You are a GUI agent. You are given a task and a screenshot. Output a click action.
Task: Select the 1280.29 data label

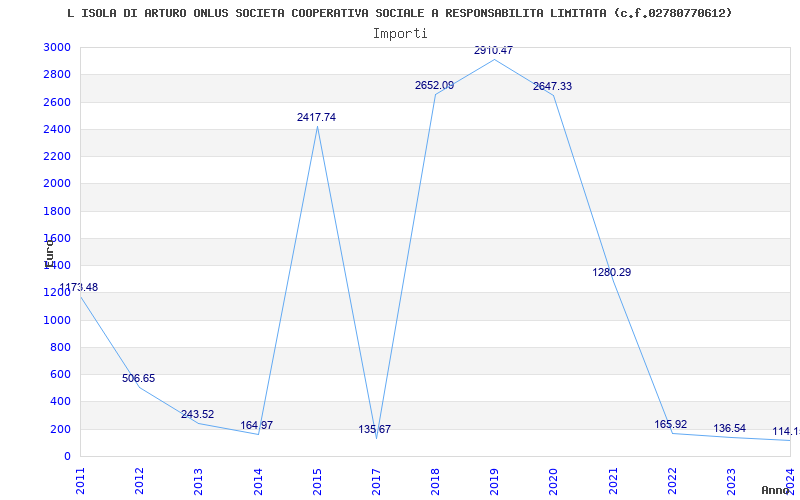[612, 272]
